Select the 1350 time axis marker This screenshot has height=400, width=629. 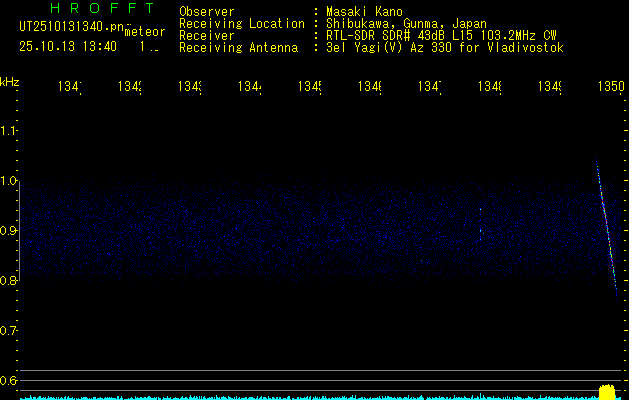click(610, 88)
